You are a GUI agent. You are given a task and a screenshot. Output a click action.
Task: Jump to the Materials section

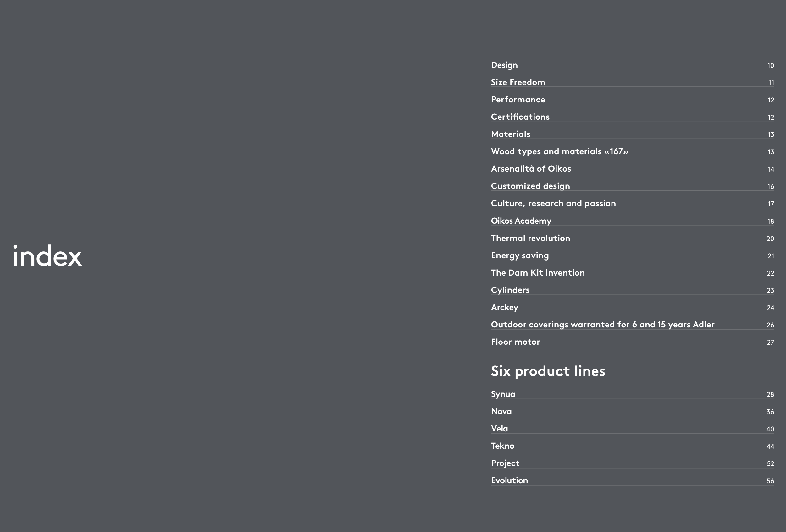[510, 134]
